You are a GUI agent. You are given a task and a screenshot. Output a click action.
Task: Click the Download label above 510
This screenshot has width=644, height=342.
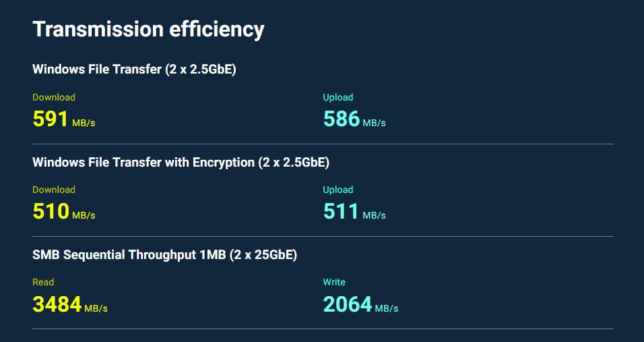[x=54, y=190]
